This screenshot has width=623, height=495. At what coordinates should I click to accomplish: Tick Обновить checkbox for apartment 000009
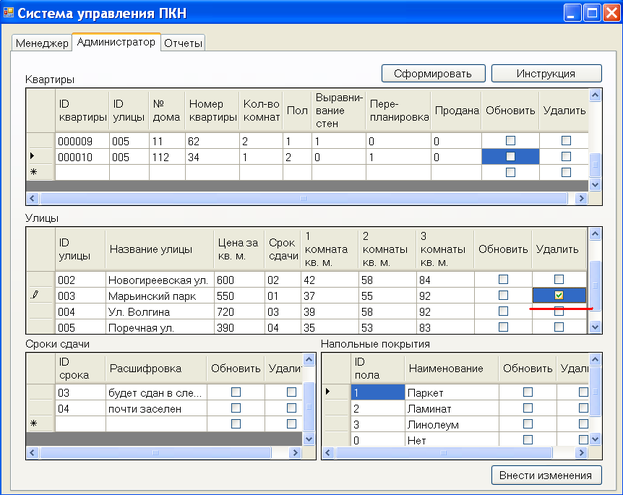[510, 141]
